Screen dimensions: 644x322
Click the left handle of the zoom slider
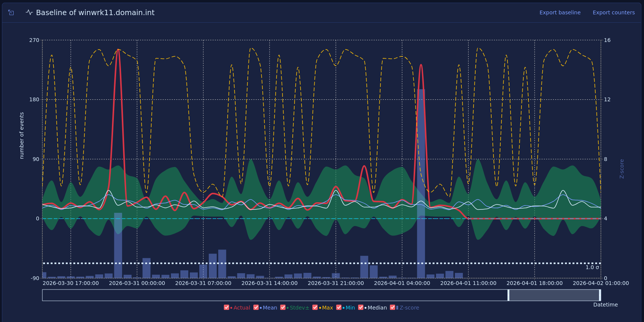pos(508,295)
